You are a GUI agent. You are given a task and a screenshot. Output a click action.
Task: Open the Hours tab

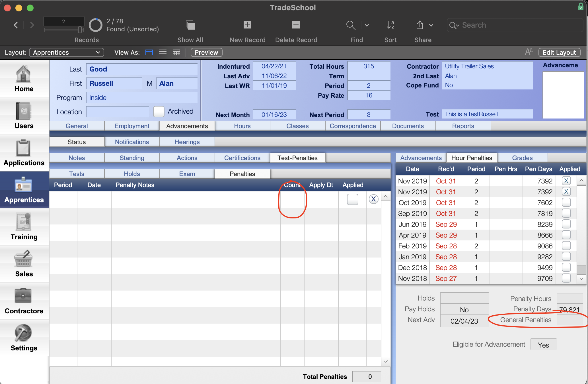[242, 126]
